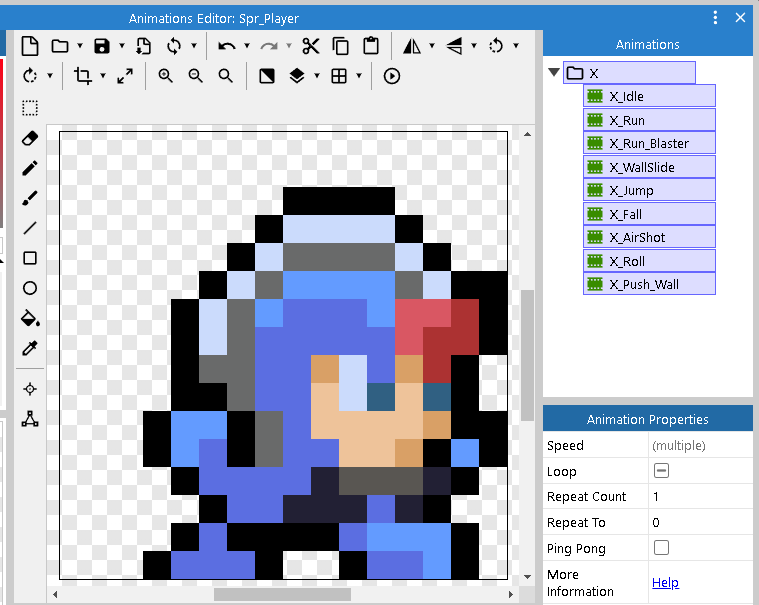Image resolution: width=759 pixels, height=605 pixels.
Task: Open dropdown arrow next to Reload icon
Action: coord(194,46)
